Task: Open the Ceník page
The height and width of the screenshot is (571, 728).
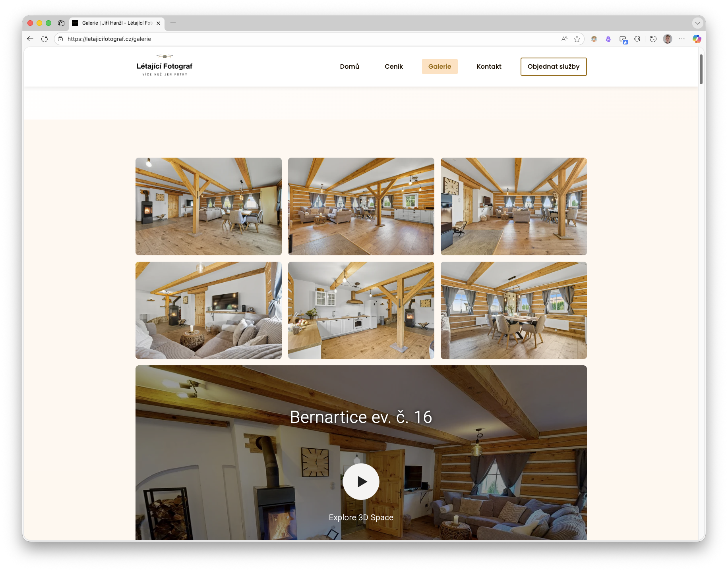Action: pos(393,66)
